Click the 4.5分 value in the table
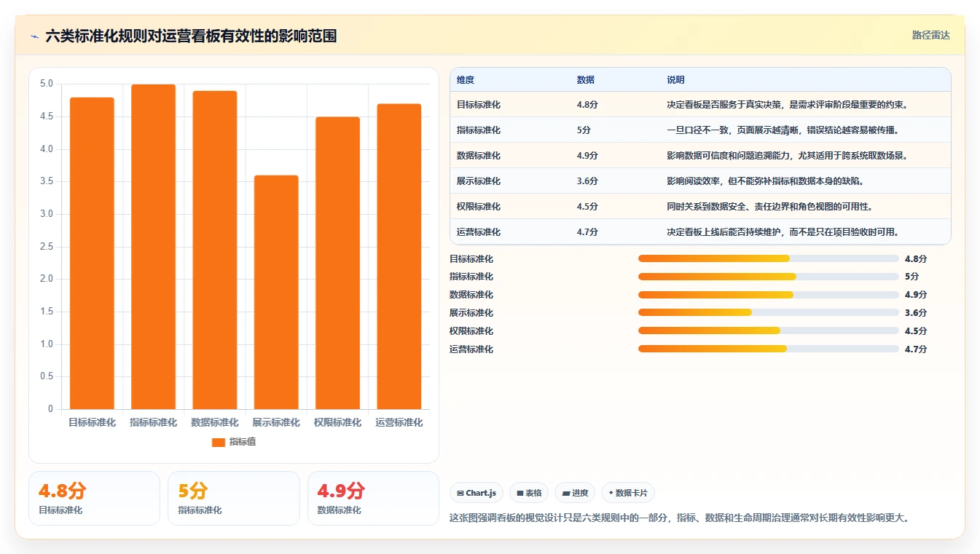Image resolution: width=980 pixels, height=554 pixels. 587,206
